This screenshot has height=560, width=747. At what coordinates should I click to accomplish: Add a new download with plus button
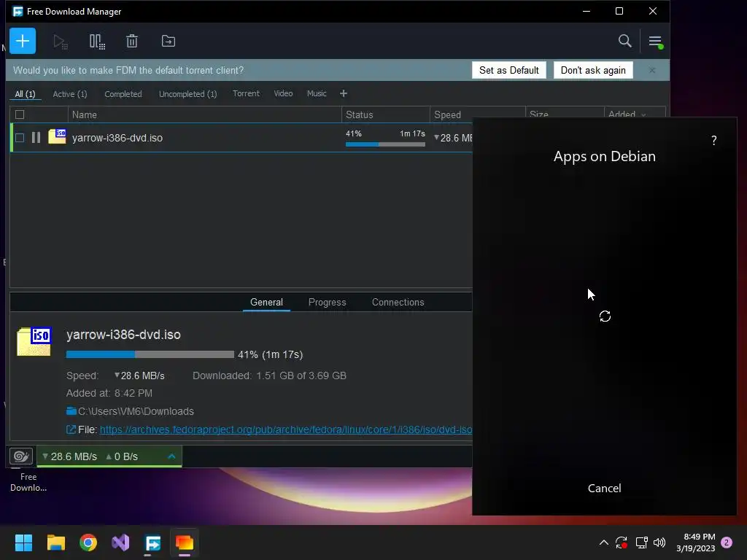coord(23,41)
